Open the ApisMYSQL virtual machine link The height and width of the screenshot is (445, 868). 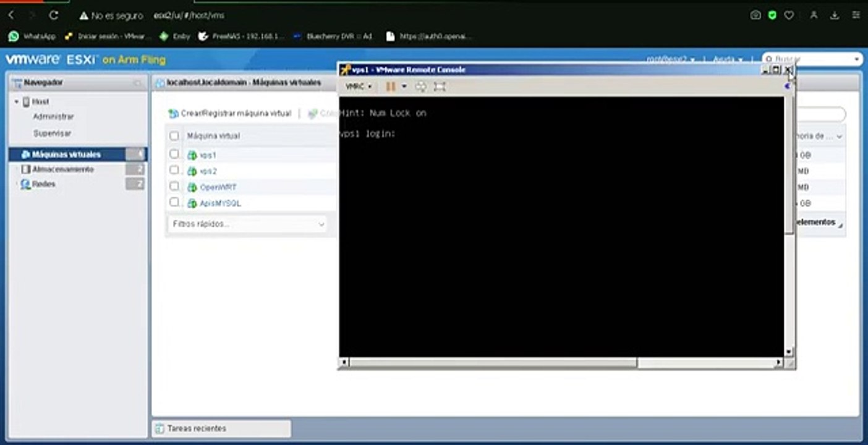(221, 203)
